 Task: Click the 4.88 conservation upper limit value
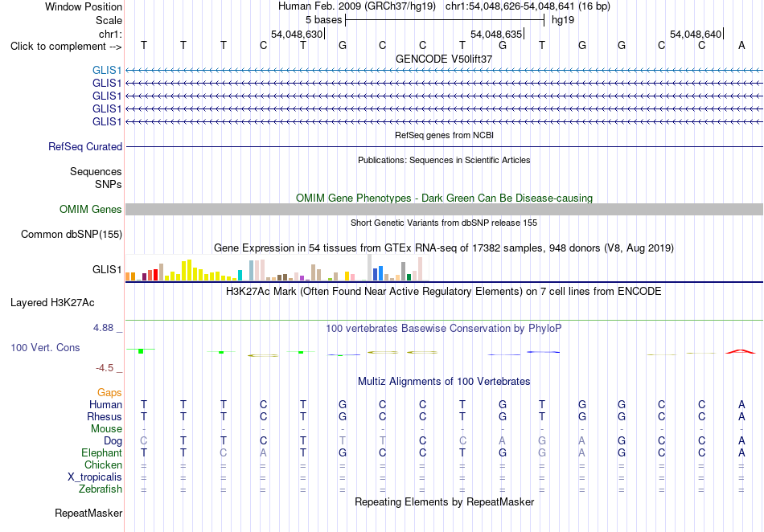[103, 328]
